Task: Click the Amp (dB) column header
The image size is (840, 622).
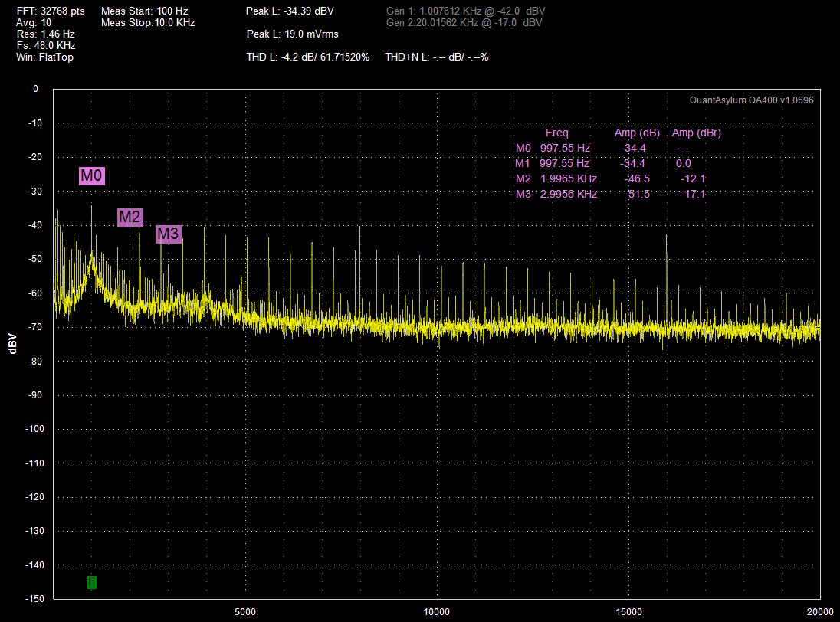Action: point(637,133)
